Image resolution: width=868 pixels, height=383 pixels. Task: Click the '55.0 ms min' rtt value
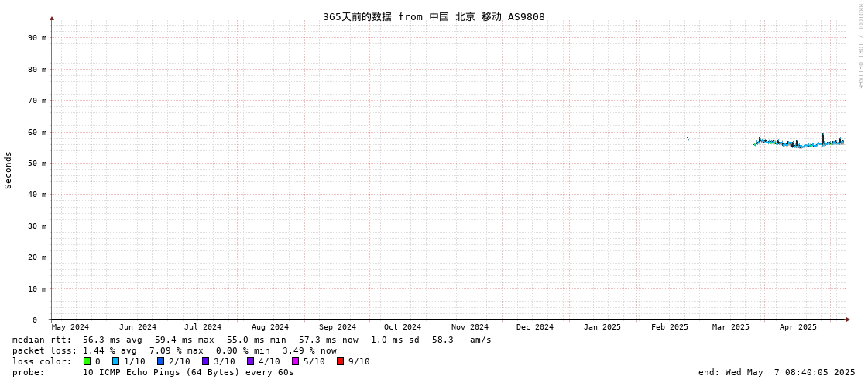(256, 340)
